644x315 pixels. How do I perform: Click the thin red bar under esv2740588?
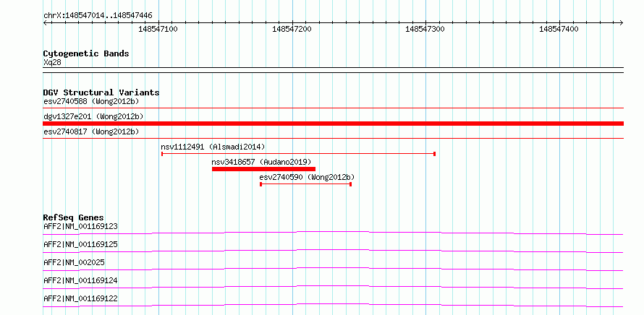[333, 108]
